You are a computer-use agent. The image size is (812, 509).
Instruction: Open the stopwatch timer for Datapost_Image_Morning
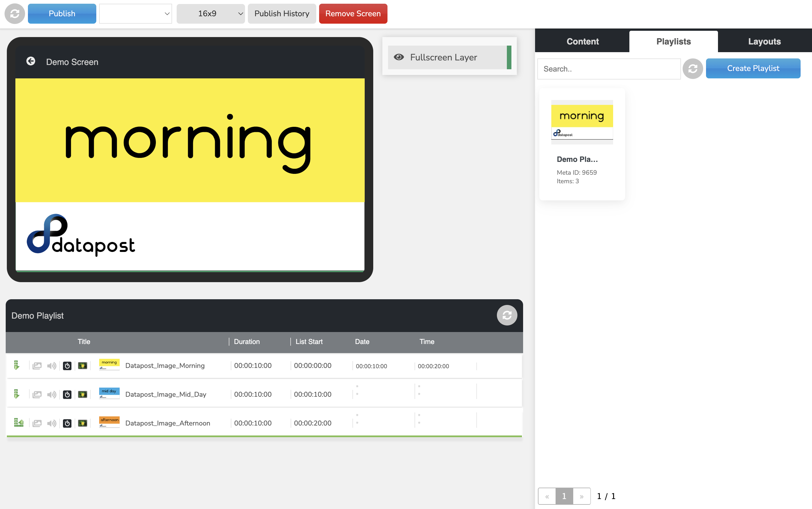click(x=67, y=366)
